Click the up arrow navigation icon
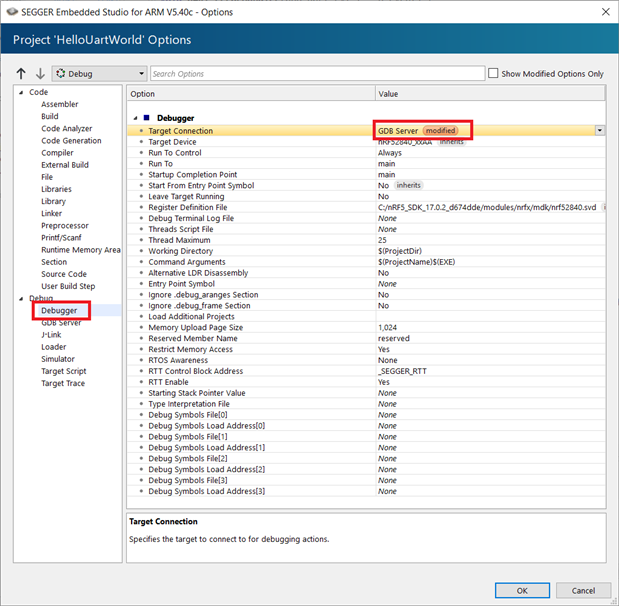619x606 pixels. (x=21, y=74)
